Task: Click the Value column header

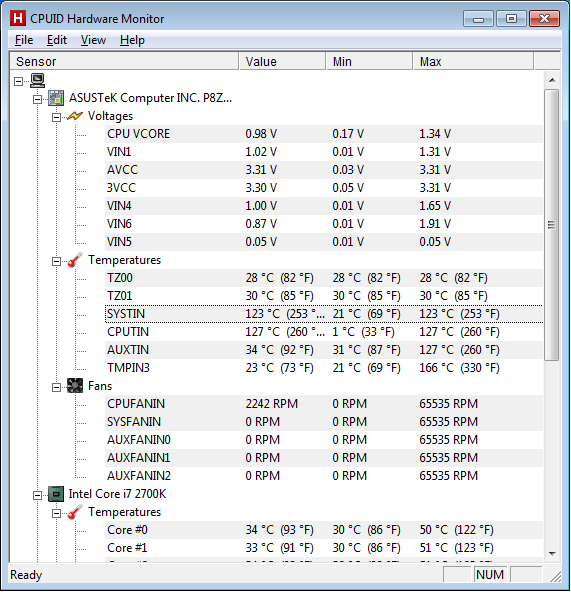Action: click(282, 61)
